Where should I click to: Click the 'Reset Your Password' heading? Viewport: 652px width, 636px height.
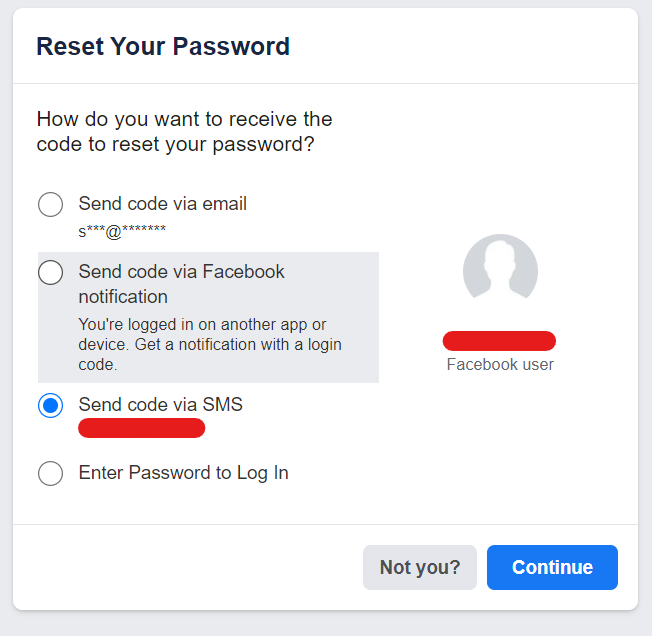click(x=163, y=46)
